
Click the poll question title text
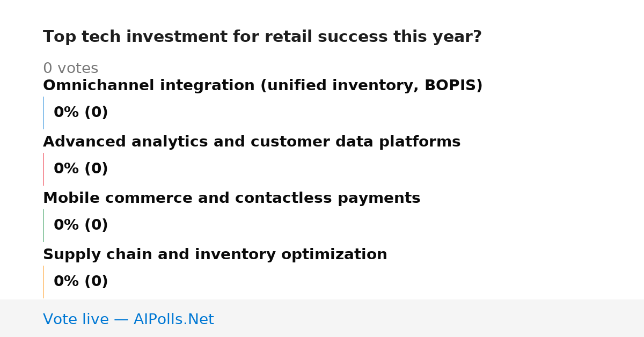262,37
